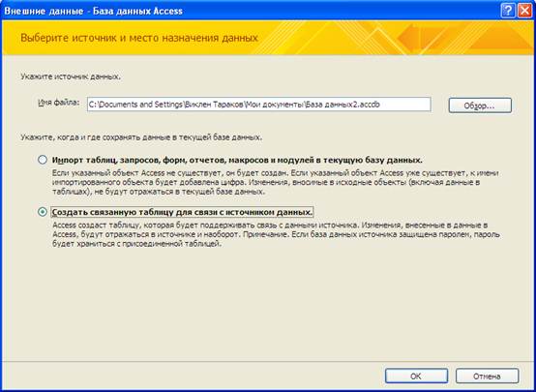Screen dimensions: 536x392
Task: Open the help question mark button
Action: coord(508,11)
